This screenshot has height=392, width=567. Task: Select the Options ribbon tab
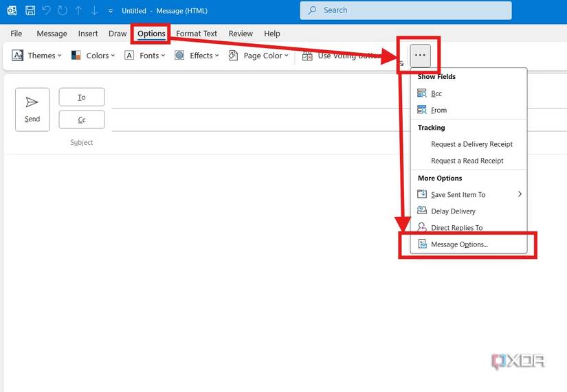(151, 34)
